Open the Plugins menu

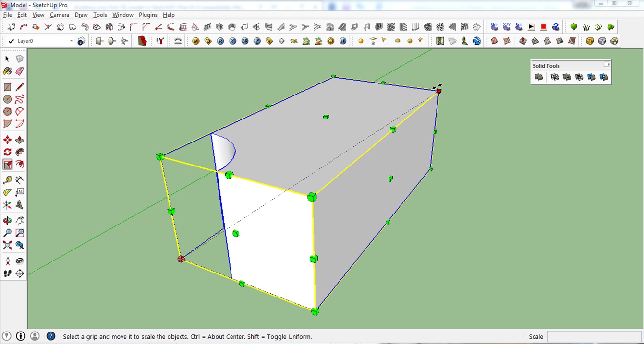(147, 15)
